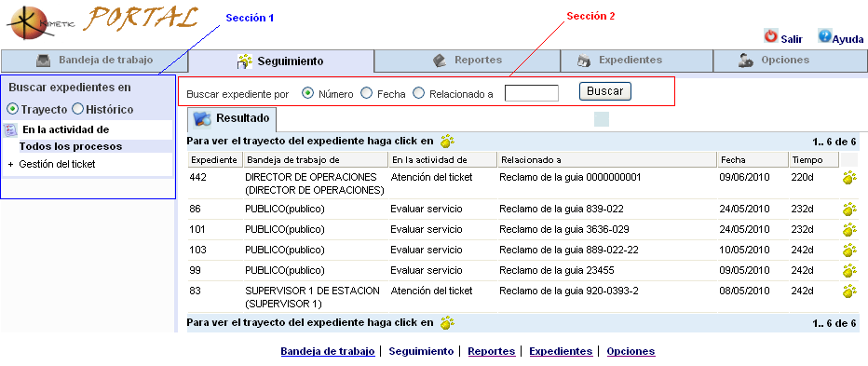Open the Bandeja de trabajo tab
Image resolution: width=868 pixels, height=366 pixels.
94,60
